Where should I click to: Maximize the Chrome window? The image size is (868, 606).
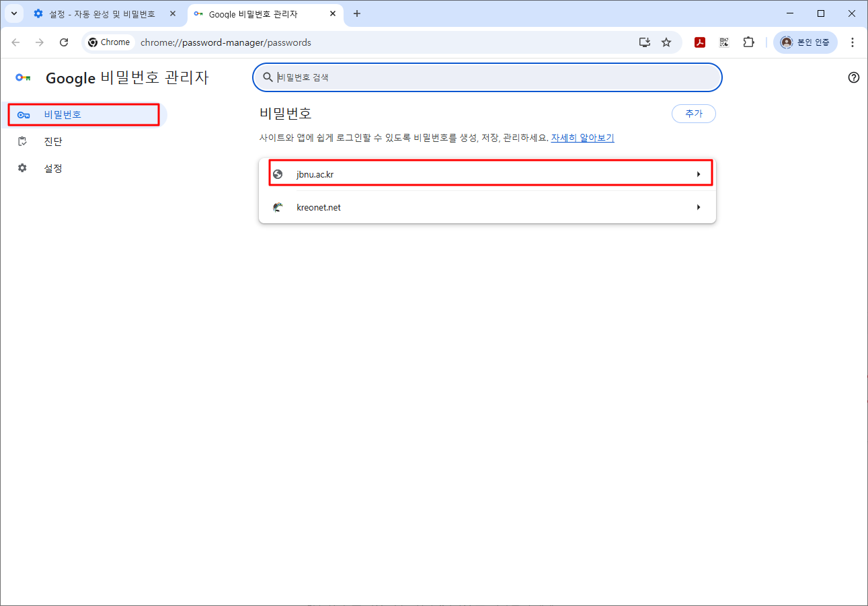821,13
